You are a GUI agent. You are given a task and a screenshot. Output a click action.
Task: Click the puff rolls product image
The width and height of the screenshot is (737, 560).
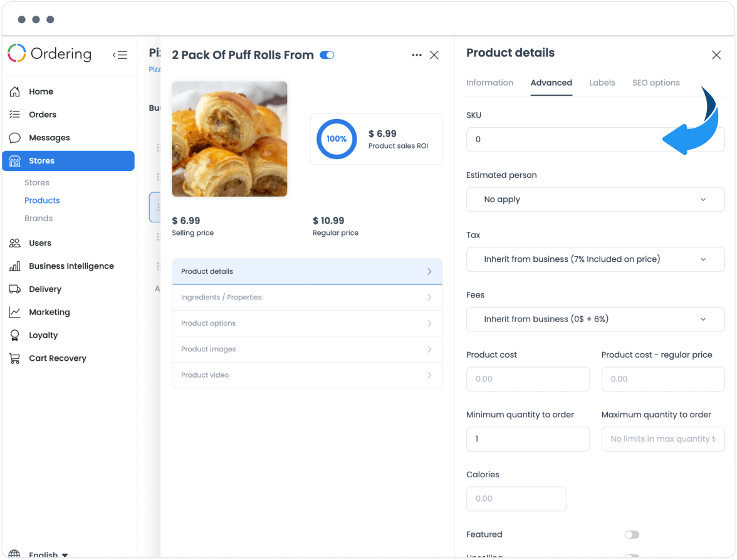[229, 139]
